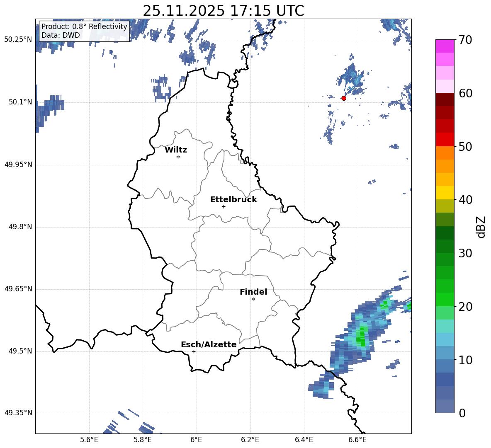Click the Wiltz station cross marker

178,157
